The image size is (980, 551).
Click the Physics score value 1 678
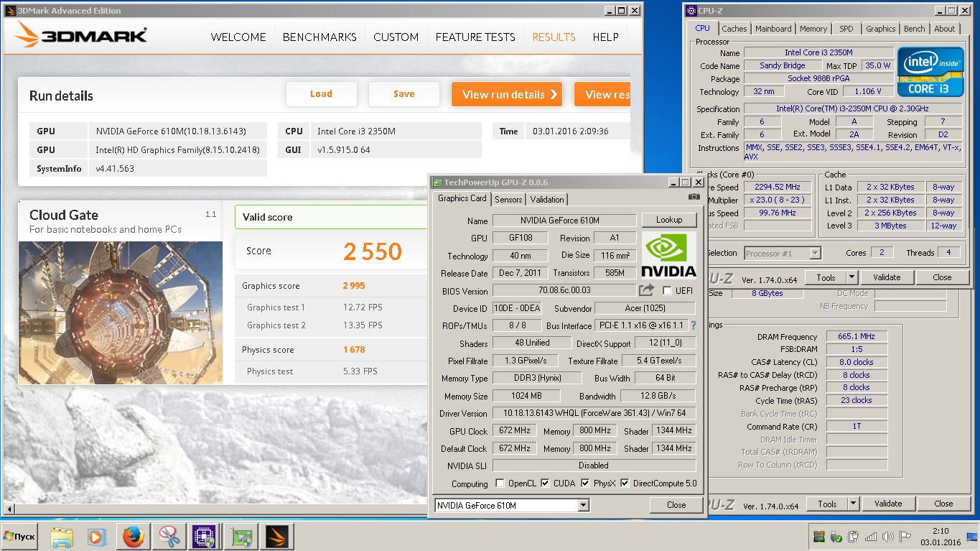[x=354, y=350]
